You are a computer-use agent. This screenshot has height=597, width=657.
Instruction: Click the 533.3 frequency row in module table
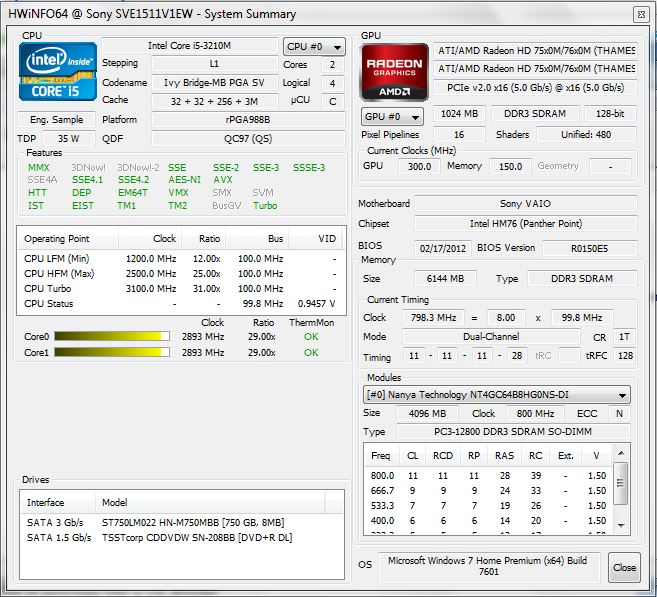[x=488, y=506]
